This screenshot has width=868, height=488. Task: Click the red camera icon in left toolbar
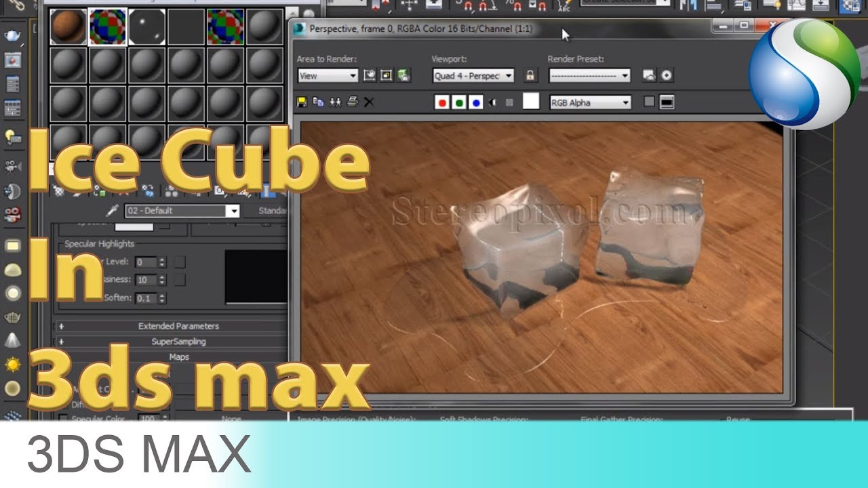click(12, 216)
